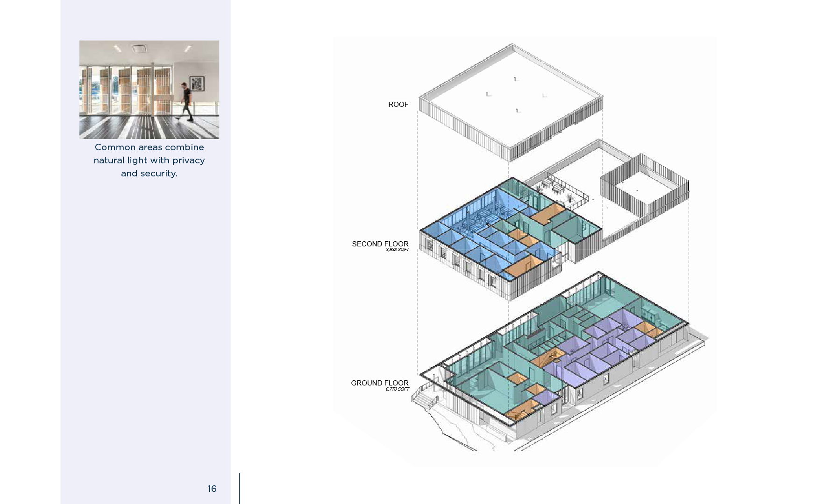Click the caption 'Common areas combine natural light'
This screenshot has width=831, height=504.
149,160
